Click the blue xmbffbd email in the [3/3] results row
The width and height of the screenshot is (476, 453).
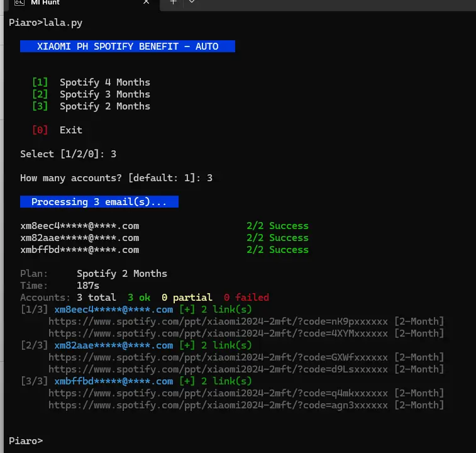(x=114, y=381)
